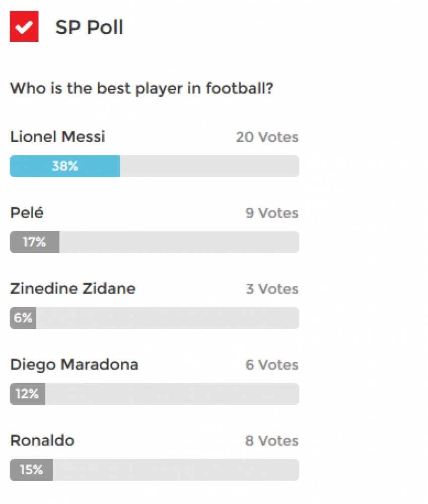Click the 3 Votes count
The image size is (428, 504).
pos(272,289)
